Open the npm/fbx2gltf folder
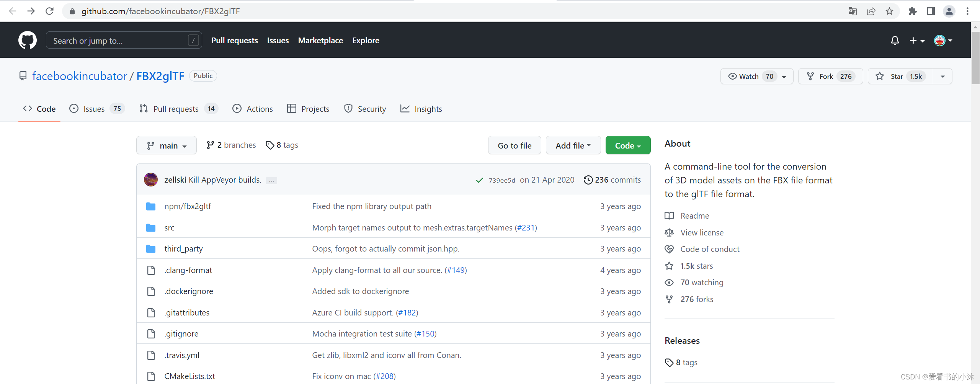This screenshot has width=980, height=384. pyautogui.click(x=188, y=206)
